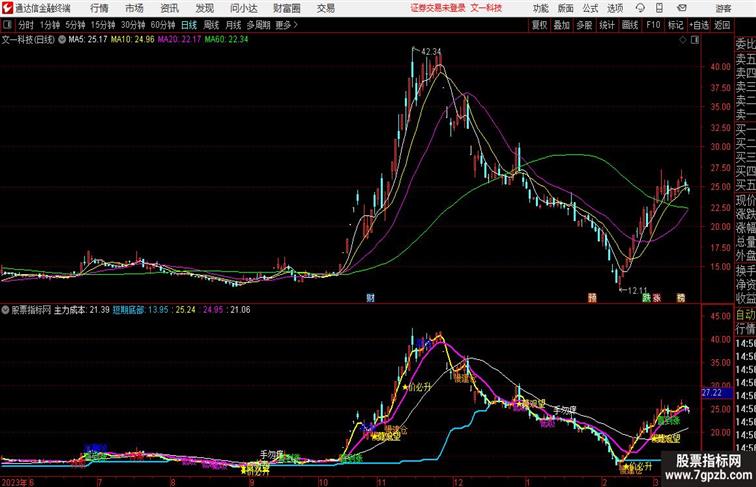Select the 日线 daily period tab
Image resolution: width=756 pixels, height=487 pixels.
point(189,25)
